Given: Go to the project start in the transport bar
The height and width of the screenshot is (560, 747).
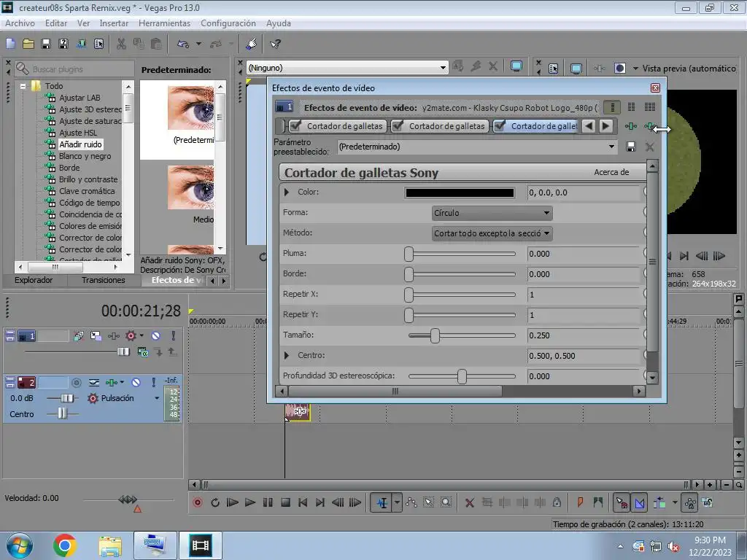Looking at the screenshot, I should click(x=303, y=502).
